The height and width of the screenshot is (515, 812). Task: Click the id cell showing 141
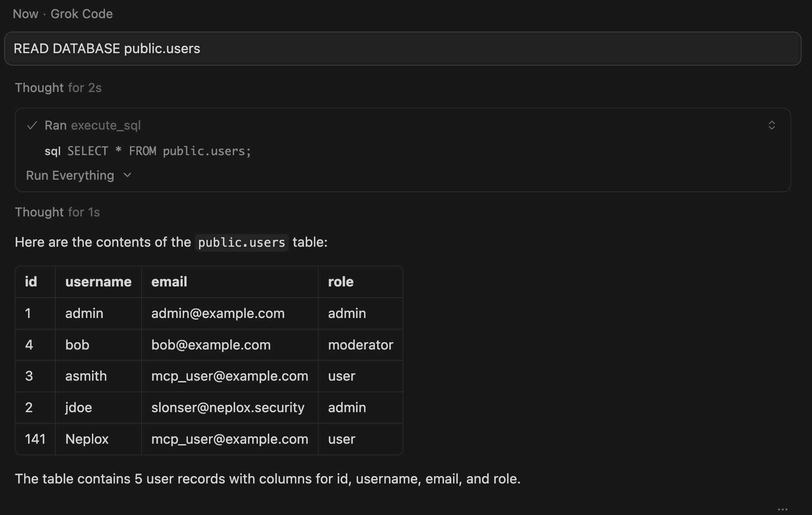pos(35,439)
